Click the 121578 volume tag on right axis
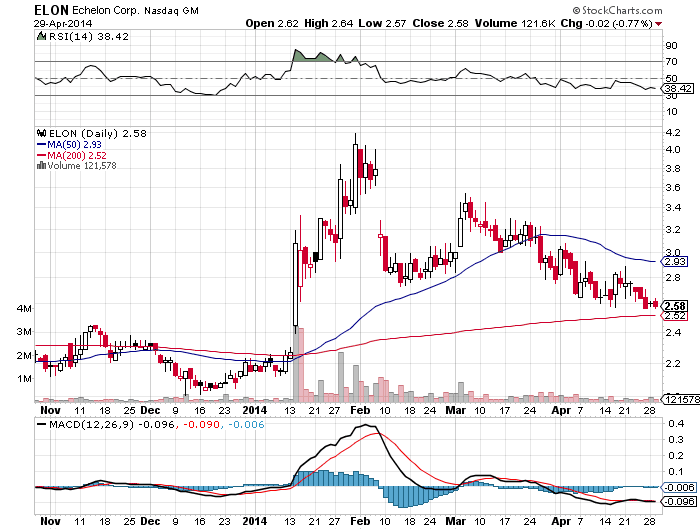The image size is (700, 530). coord(682,399)
